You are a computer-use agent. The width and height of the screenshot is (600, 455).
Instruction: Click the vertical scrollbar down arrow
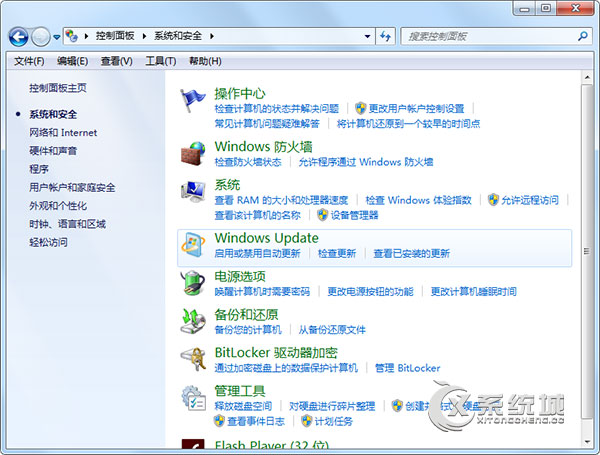coord(587,442)
